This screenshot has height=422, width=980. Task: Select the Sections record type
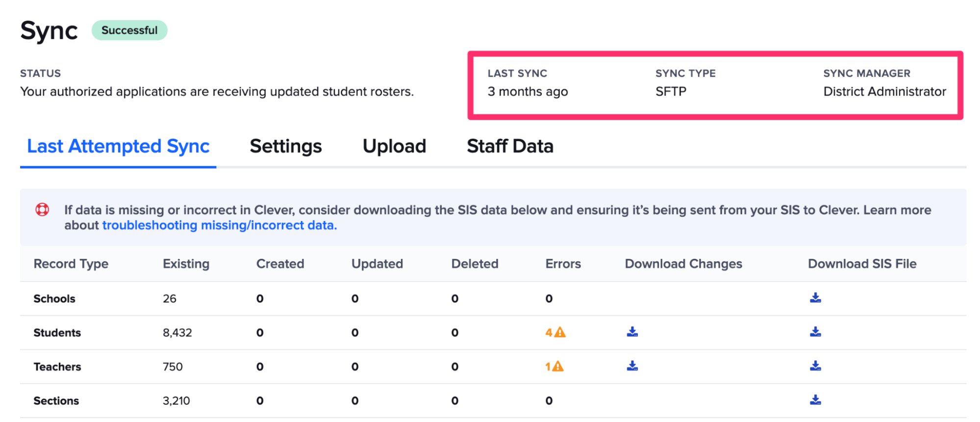[56, 401]
